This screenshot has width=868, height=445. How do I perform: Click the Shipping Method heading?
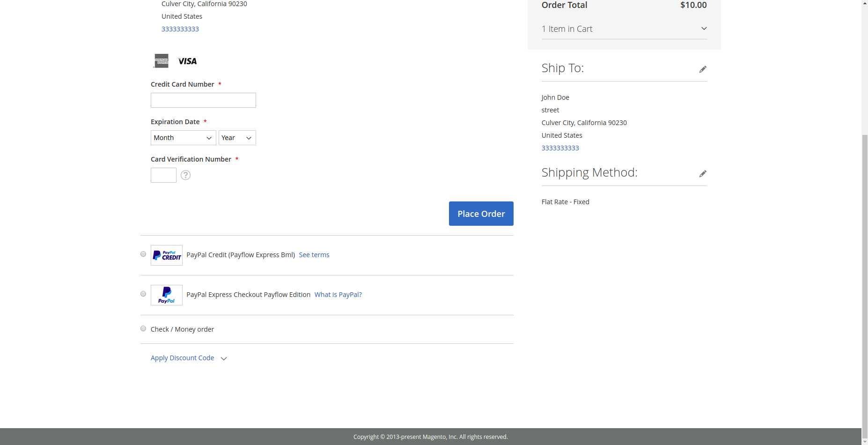pos(589,173)
